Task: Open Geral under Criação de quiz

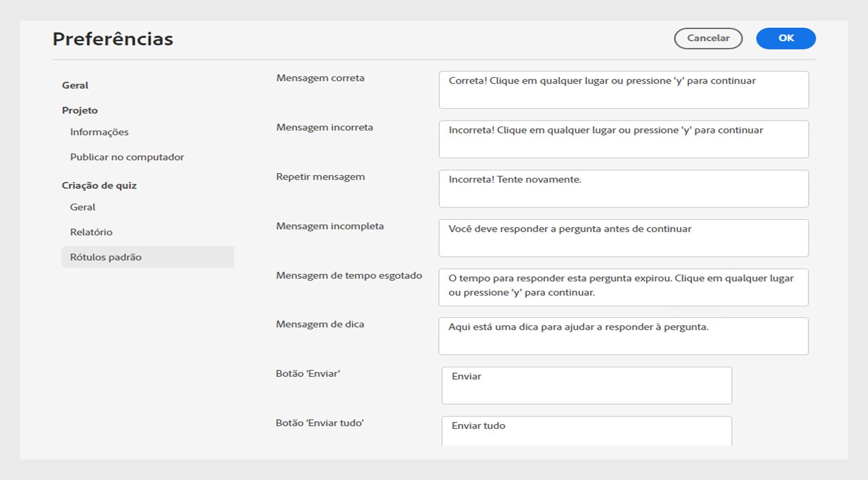Action: (82, 207)
